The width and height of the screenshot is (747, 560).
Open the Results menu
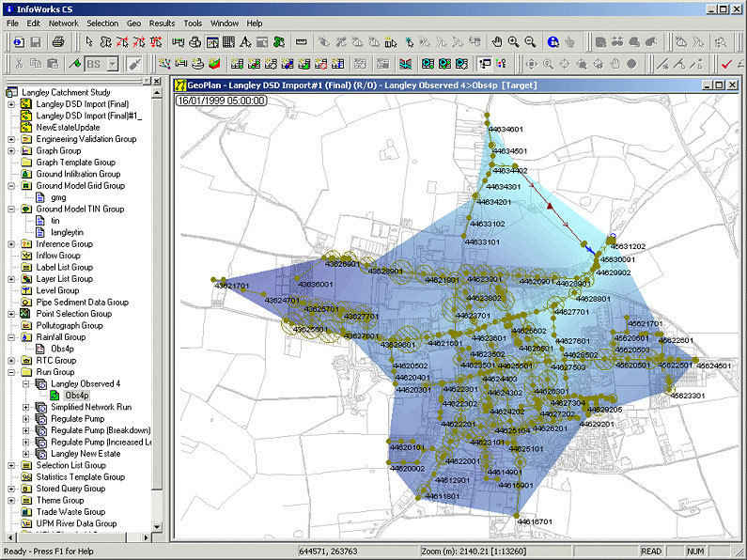[162, 23]
